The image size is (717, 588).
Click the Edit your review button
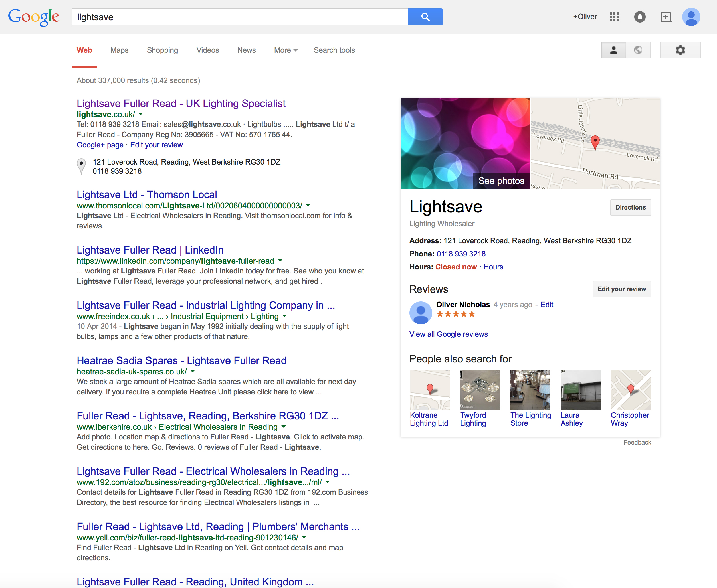click(622, 289)
